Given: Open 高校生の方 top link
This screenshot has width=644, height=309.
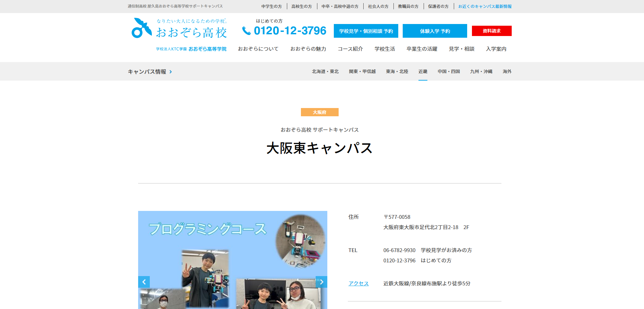Looking at the screenshot, I should [x=302, y=7].
